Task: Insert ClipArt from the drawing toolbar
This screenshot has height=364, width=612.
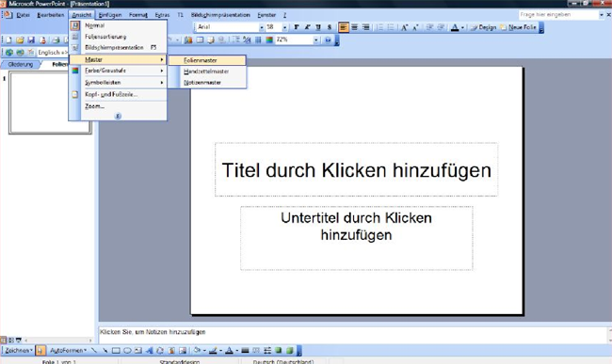Action: pos(171,350)
